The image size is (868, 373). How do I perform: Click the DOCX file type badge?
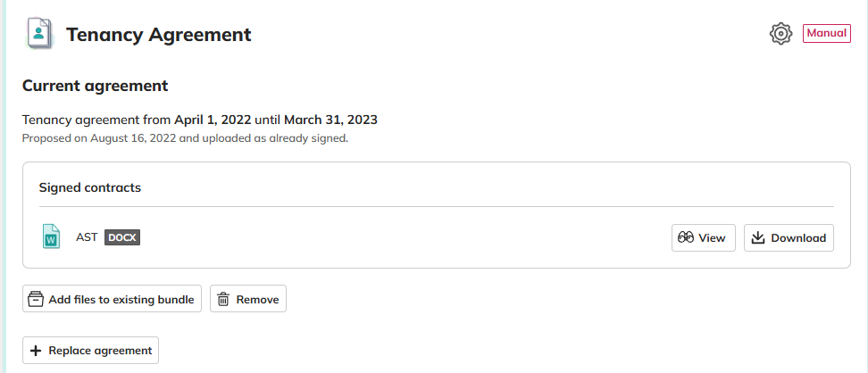pyautogui.click(x=123, y=237)
